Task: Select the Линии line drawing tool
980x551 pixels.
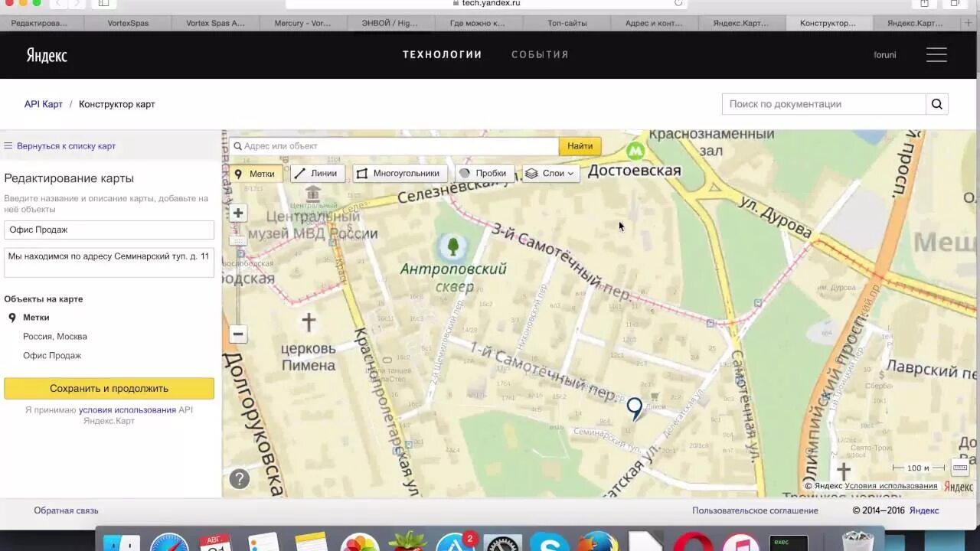Action: click(x=317, y=174)
